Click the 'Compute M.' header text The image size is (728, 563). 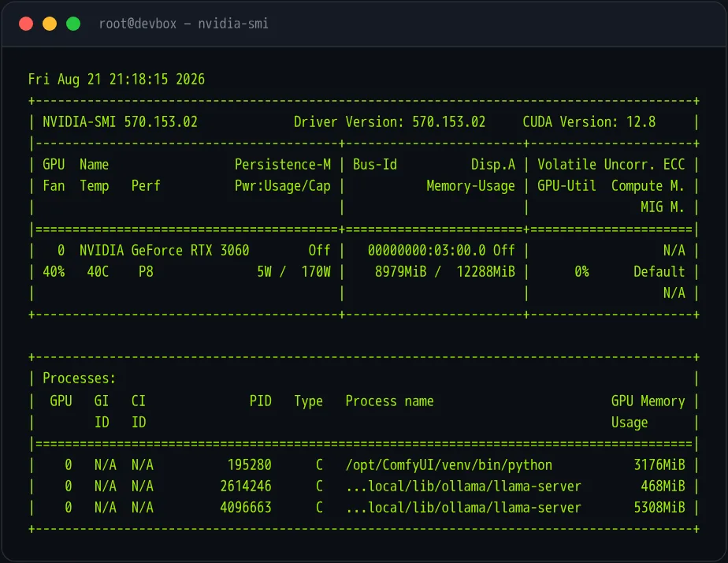[648, 186]
